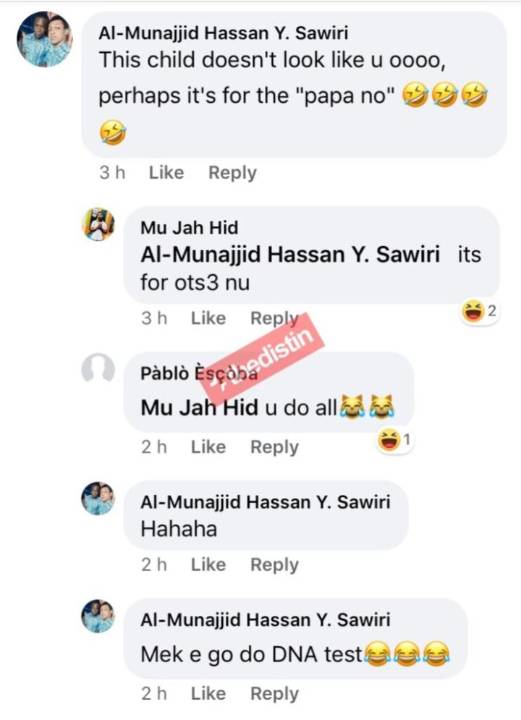
Task: Like Mu Jah Hid's 'its for ots3 nu' reply
Action: click(x=208, y=318)
